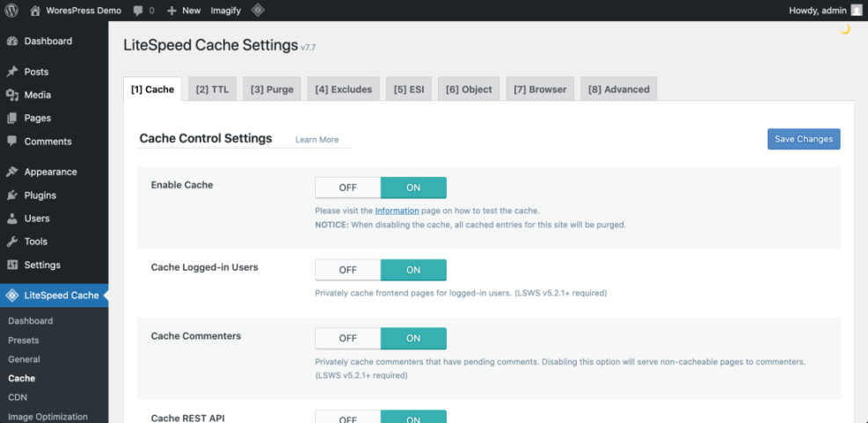The image size is (868, 423).
Task: Open the Dashboard menu item
Action: pos(48,41)
